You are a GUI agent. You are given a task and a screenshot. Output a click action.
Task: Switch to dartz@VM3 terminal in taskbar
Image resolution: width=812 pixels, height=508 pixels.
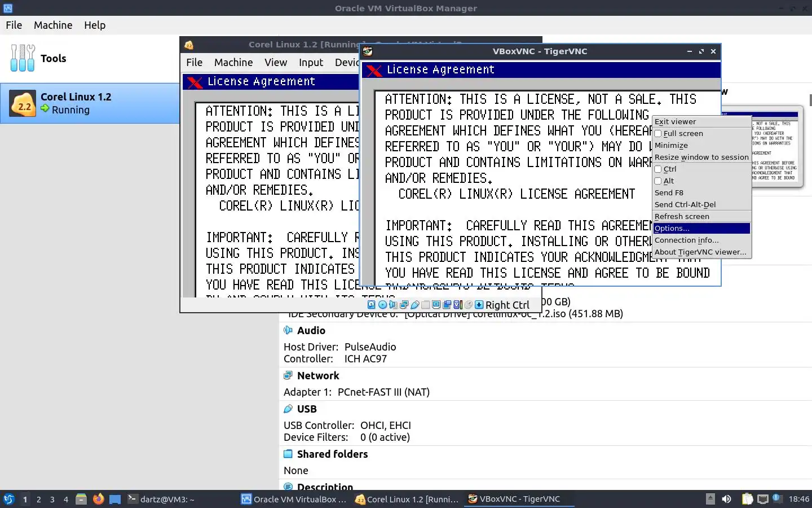pos(180,499)
